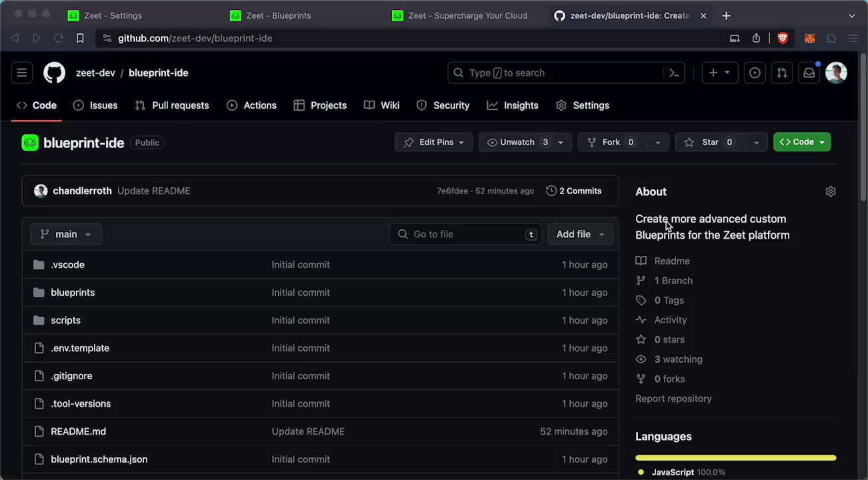Click the picture-in-picture icon in address bar
The width and height of the screenshot is (868, 480).
pyautogui.click(x=735, y=38)
